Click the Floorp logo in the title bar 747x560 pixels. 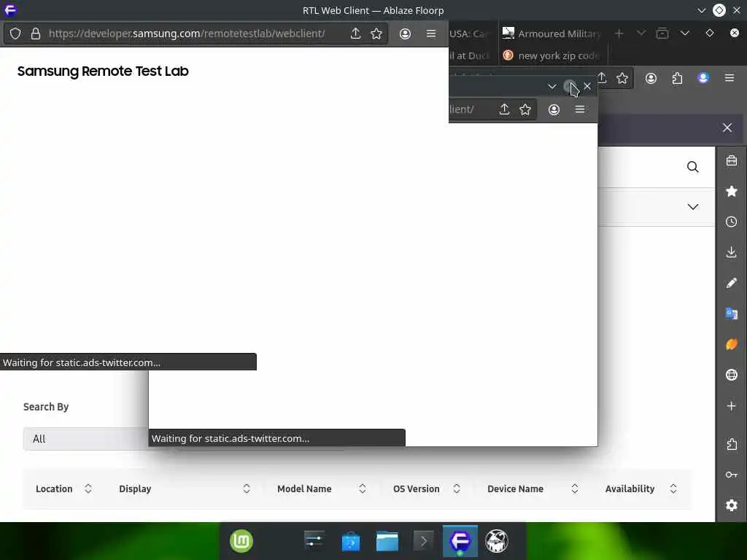tap(10, 10)
